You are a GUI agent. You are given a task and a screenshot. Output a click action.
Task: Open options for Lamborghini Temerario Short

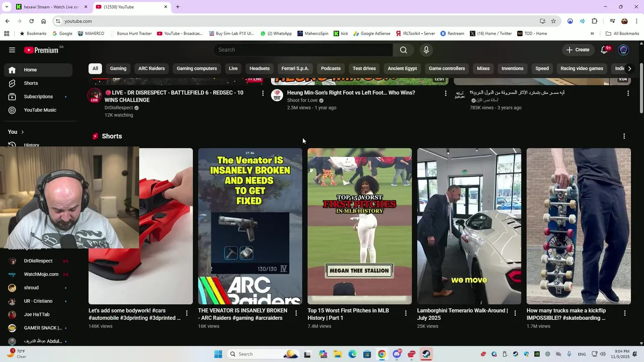[x=515, y=313]
